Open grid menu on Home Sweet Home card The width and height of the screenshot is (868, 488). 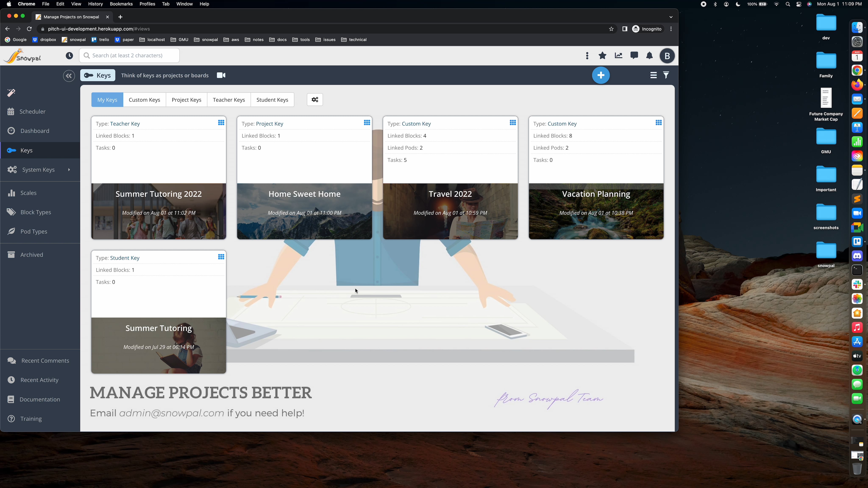click(367, 123)
